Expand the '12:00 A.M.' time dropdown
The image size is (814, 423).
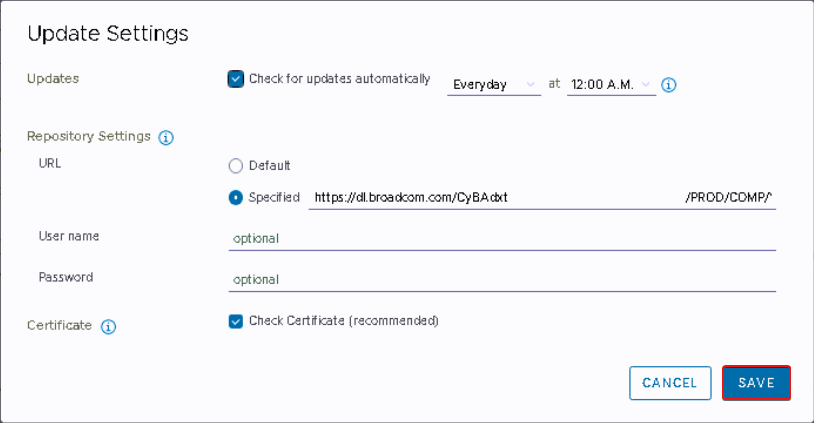pyautogui.click(x=610, y=85)
